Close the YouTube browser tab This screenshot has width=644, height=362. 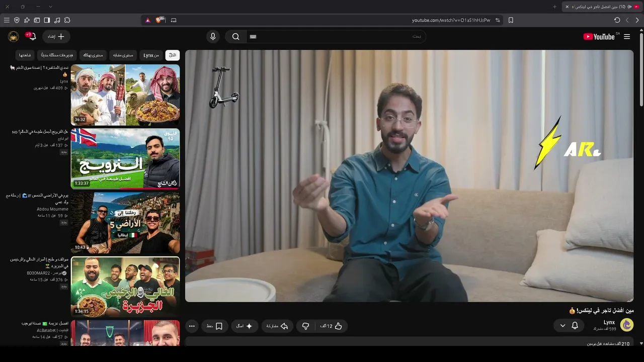[x=567, y=7]
